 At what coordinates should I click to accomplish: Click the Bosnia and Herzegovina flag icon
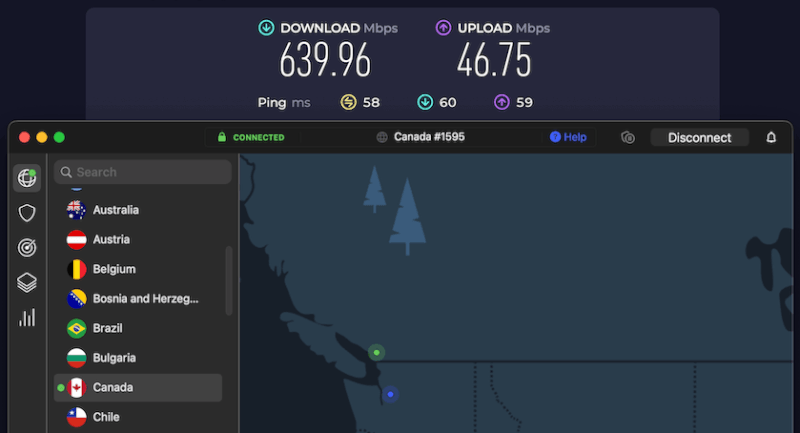[77, 298]
